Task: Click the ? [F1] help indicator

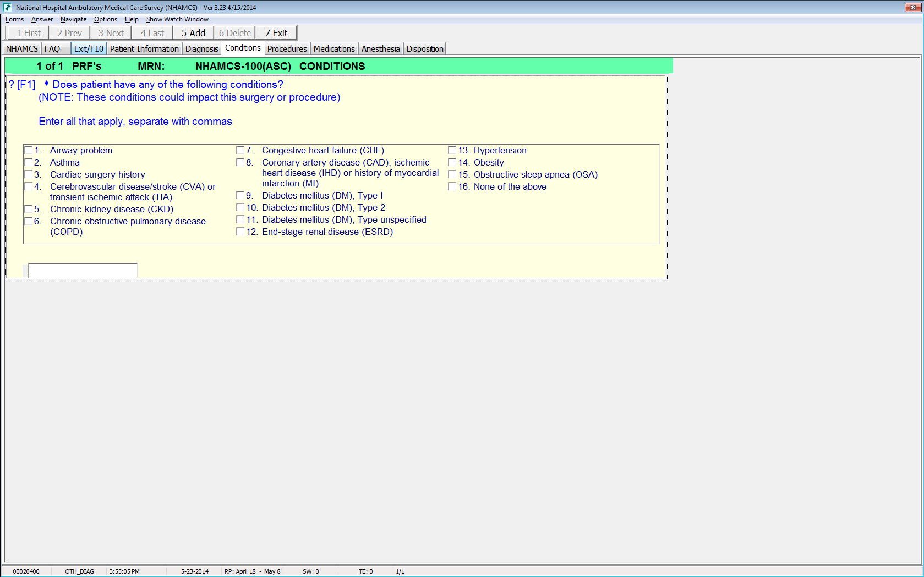Action: point(22,85)
